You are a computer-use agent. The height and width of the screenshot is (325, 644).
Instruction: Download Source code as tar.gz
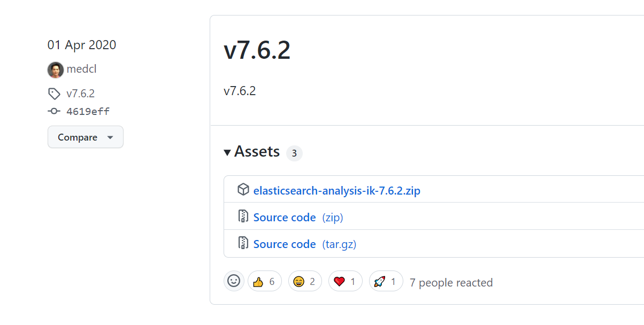pyautogui.click(x=285, y=244)
